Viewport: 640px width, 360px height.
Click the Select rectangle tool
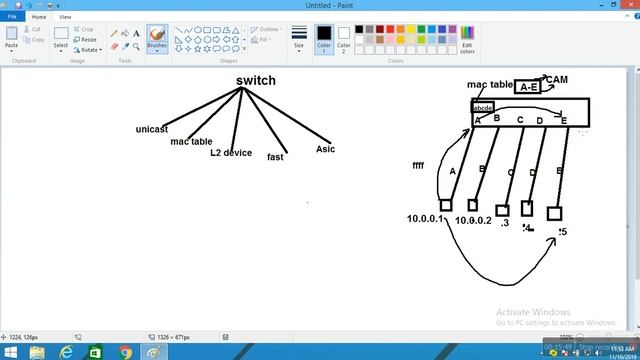[61, 33]
